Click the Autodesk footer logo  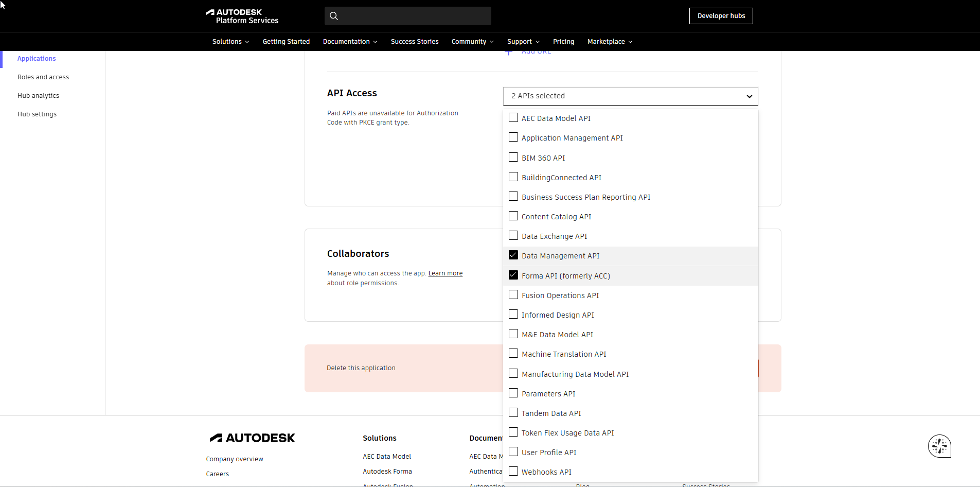pos(252,438)
